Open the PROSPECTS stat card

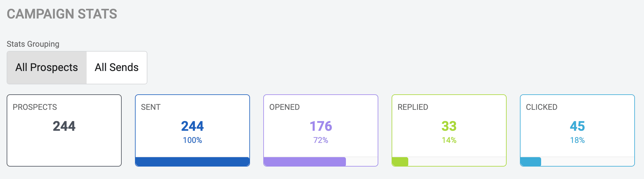(64, 130)
